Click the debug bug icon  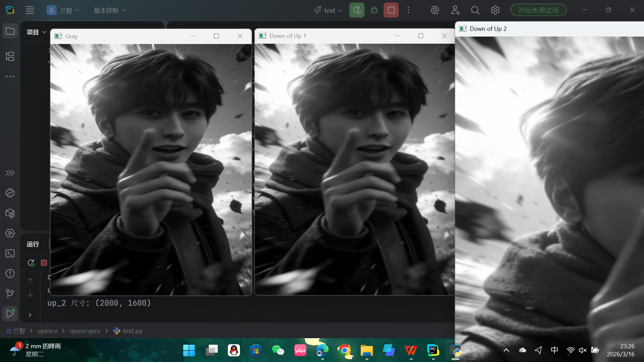click(x=374, y=10)
